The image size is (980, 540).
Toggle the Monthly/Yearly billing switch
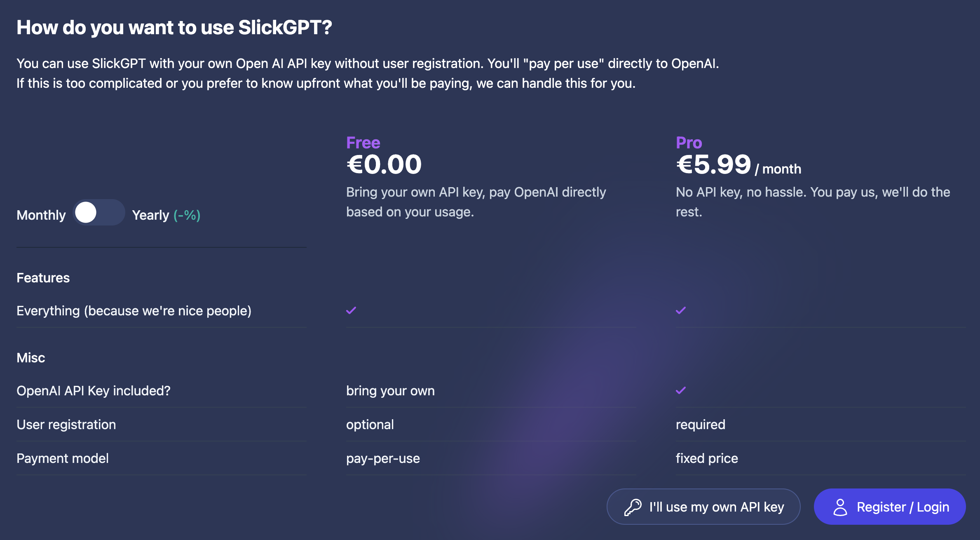coord(99,212)
